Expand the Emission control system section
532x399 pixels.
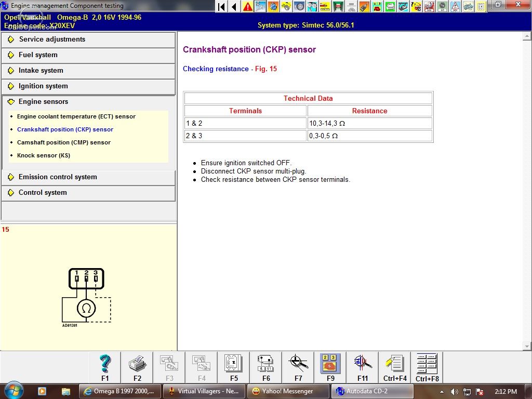(x=88, y=177)
